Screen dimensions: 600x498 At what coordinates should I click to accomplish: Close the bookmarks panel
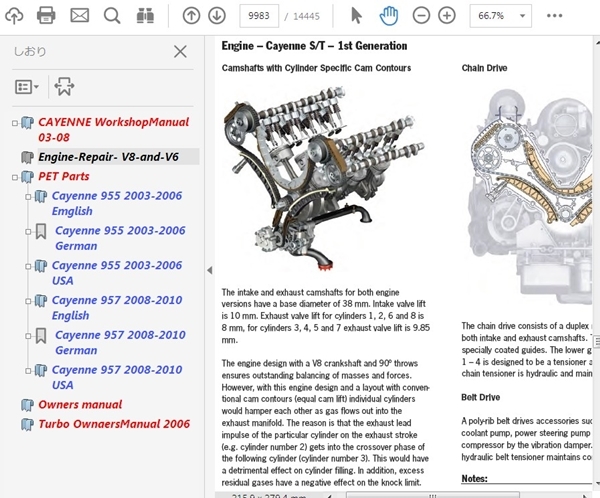point(180,51)
